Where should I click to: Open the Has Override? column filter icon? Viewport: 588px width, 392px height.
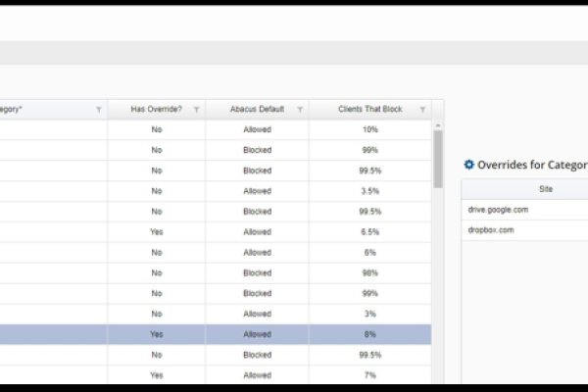[x=196, y=110]
